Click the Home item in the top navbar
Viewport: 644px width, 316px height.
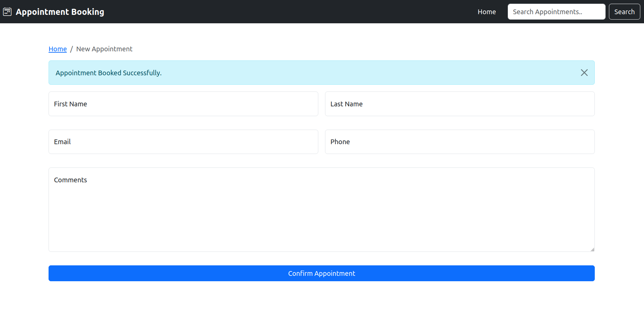487,11
